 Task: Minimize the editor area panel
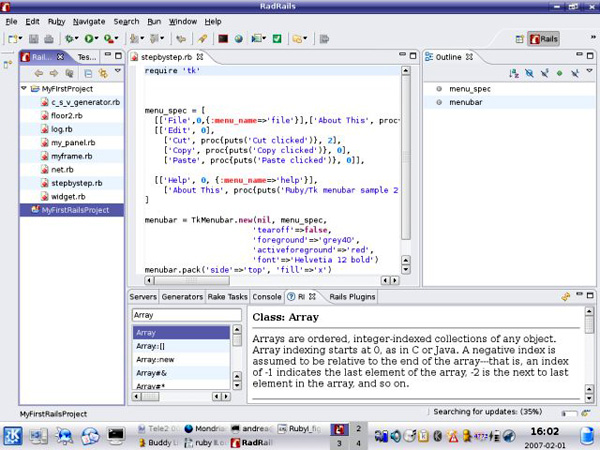(402, 55)
